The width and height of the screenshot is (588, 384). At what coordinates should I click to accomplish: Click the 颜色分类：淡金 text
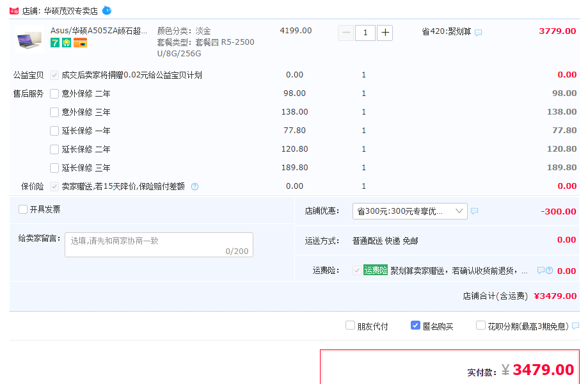pyautogui.click(x=184, y=31)
